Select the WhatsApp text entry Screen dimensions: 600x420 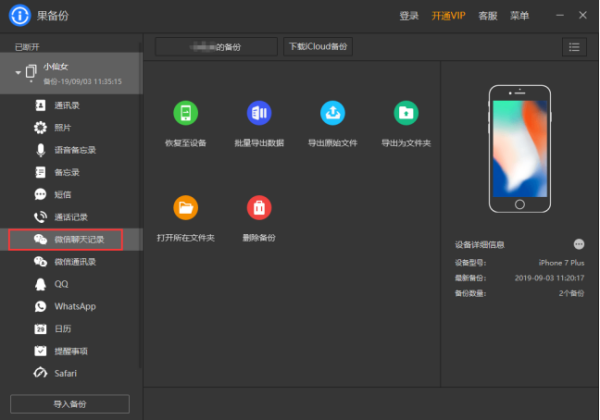(x=75, y=306)
